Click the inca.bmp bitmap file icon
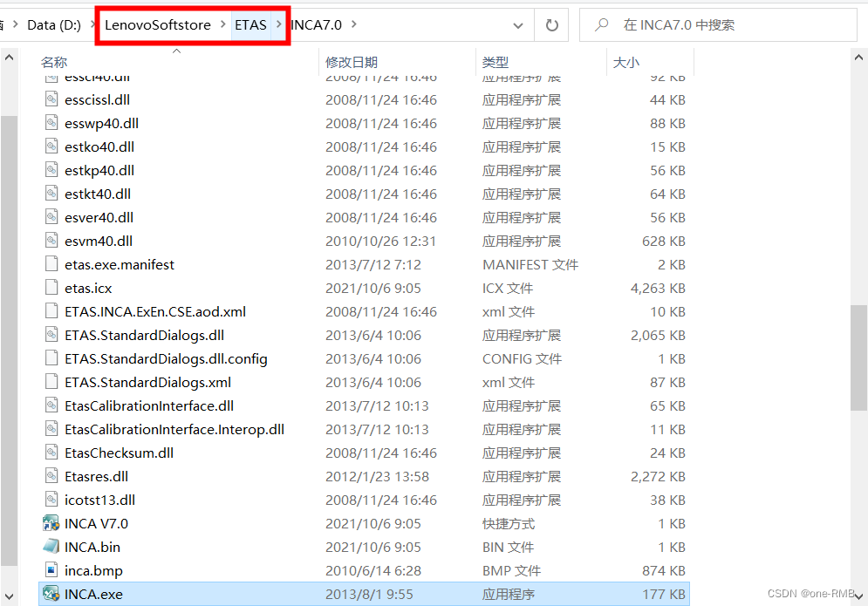 (51, 570)
